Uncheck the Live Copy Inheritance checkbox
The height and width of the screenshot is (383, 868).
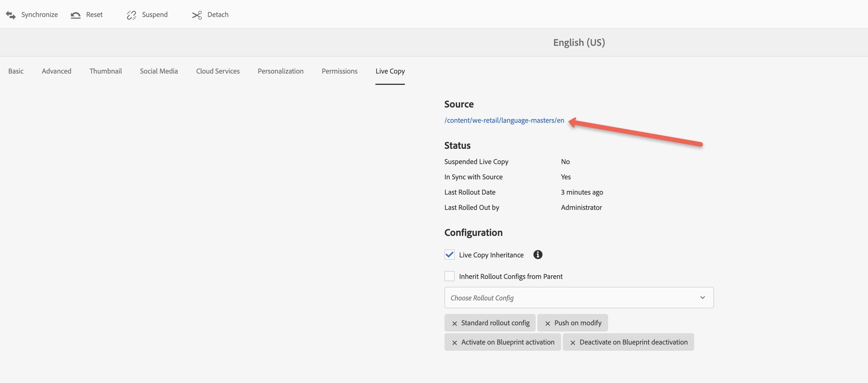click(x=450, y=255)
